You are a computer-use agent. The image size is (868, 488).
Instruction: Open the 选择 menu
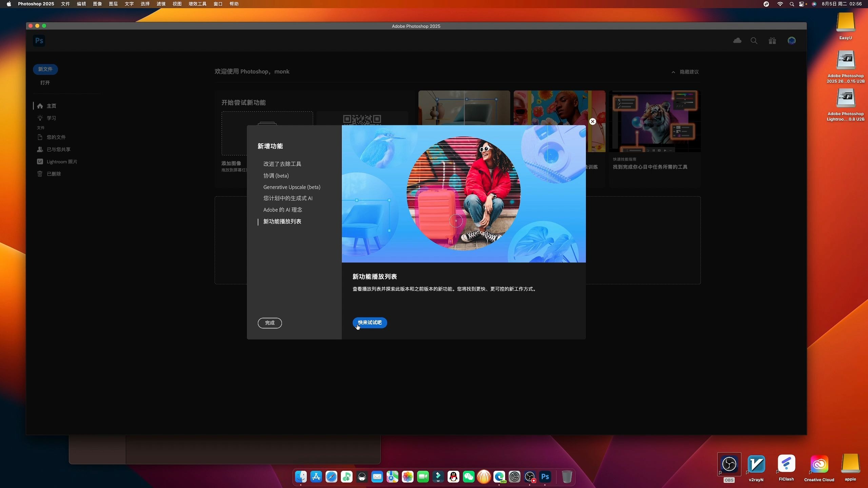pyautogui.click(x=145, y=4)
